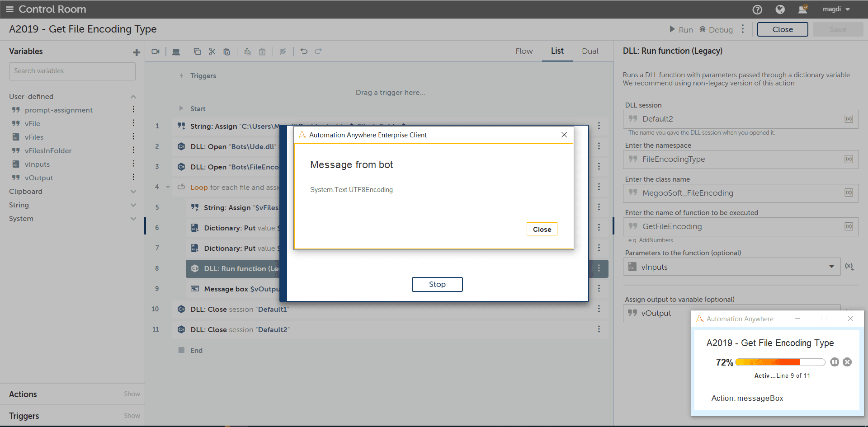Open options for vFile variable
868x427 pixels.
pos(133,123)
